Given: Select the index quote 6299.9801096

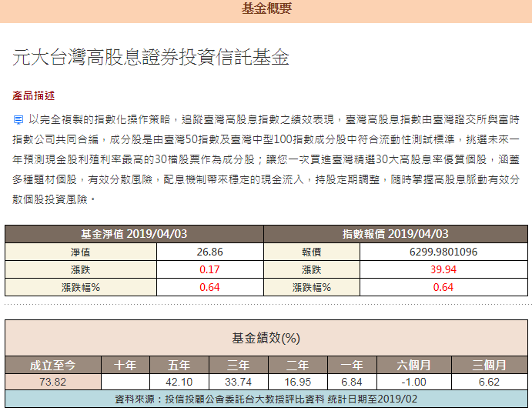Looking at the screenshot, I should (443, 252).
